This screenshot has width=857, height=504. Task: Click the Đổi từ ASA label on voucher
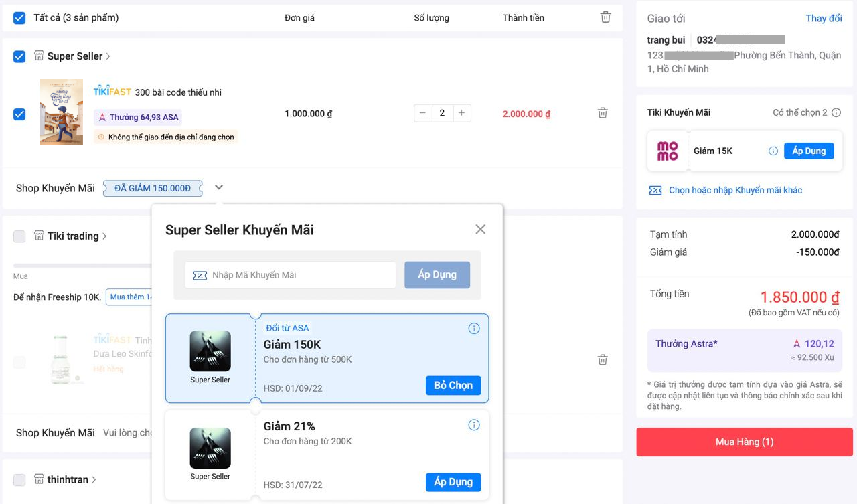pyautogui.click(x=287, y=328)
